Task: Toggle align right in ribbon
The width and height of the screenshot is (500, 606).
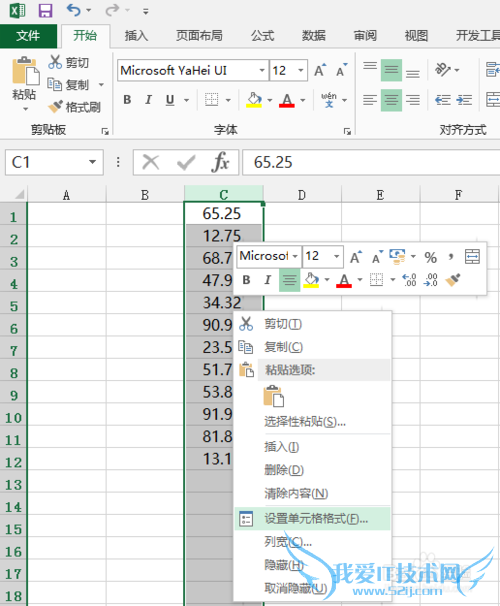Action: point(413,100)
